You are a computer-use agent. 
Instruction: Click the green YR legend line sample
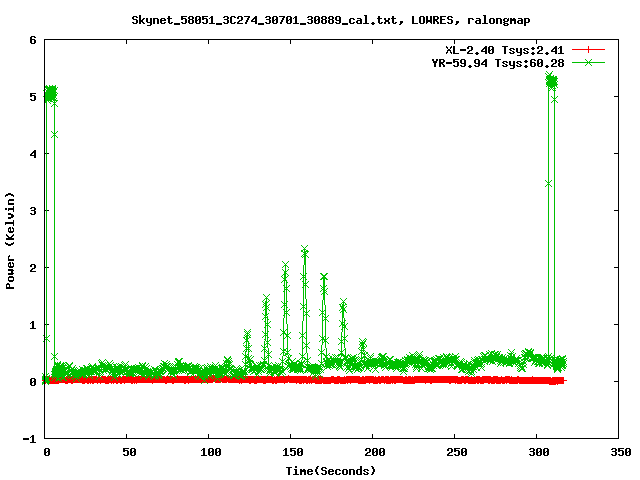[588, 63]
